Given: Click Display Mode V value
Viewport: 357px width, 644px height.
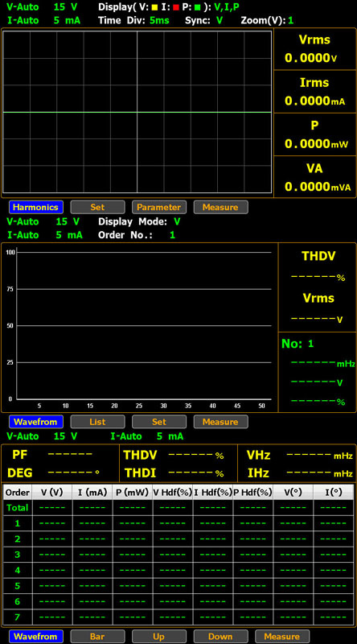Looking at the screenshot, I should click(177, 222).
